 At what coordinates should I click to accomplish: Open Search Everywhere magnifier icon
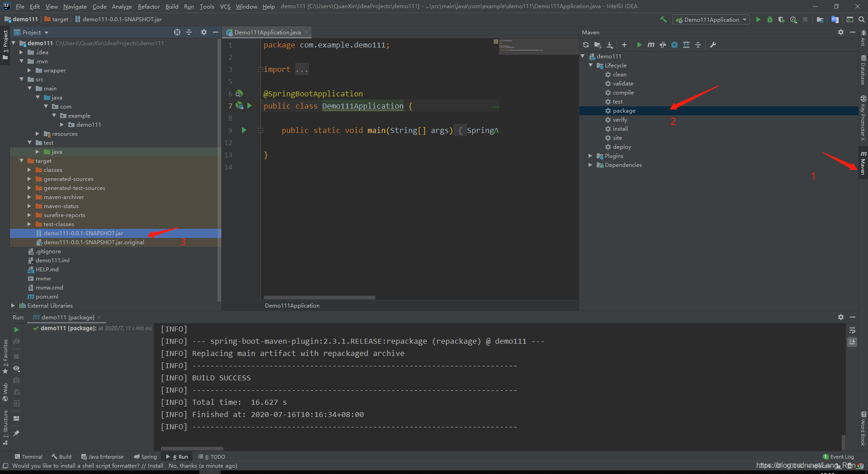pos(862,19)
